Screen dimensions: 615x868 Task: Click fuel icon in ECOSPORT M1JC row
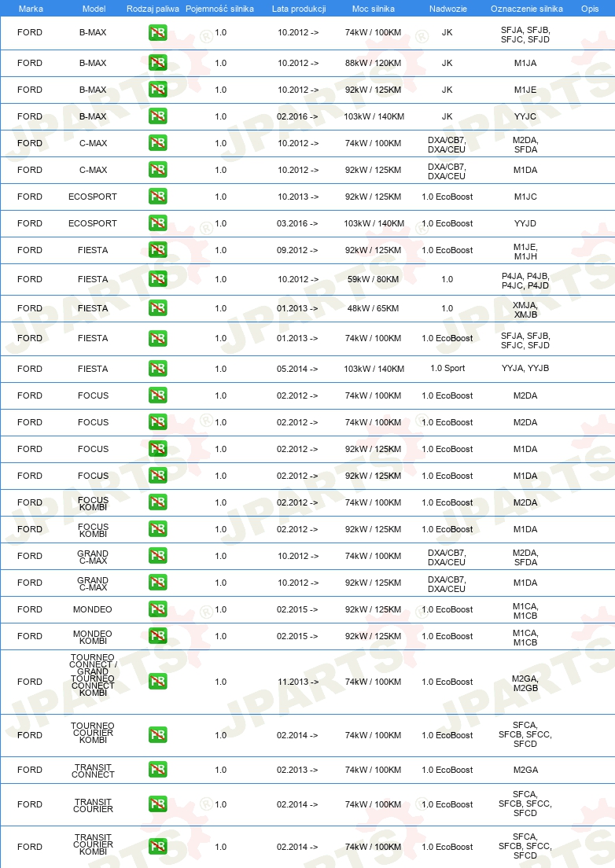(158, 197)
